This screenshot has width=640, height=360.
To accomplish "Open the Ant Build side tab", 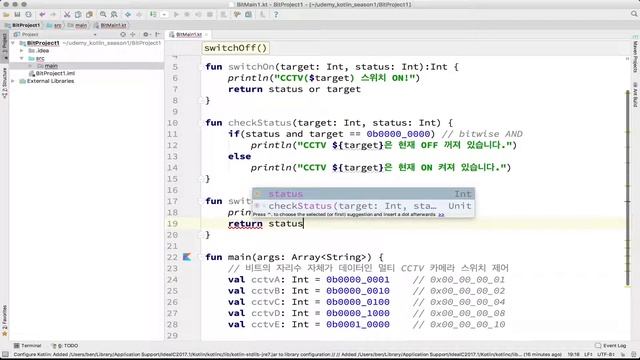I will [x=636, y=95].
